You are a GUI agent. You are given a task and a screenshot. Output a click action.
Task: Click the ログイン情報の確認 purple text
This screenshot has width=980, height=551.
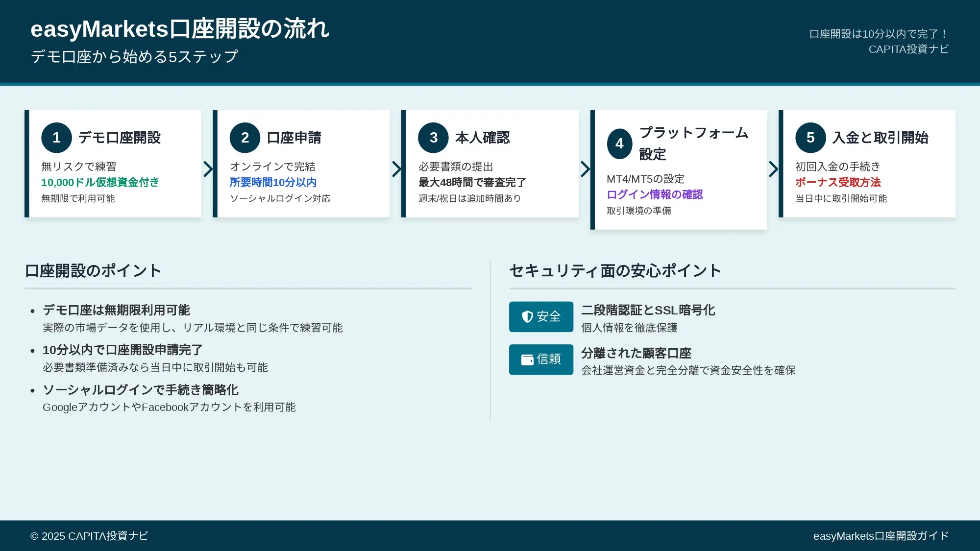pos(655,194)
